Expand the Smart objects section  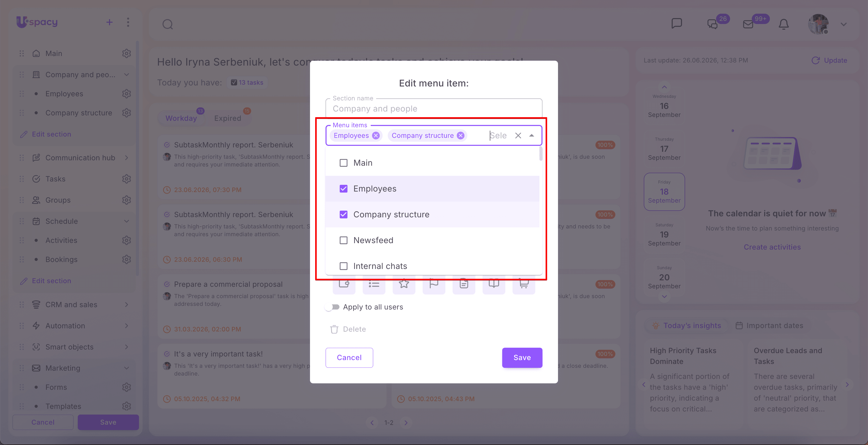tap(126, 347)
